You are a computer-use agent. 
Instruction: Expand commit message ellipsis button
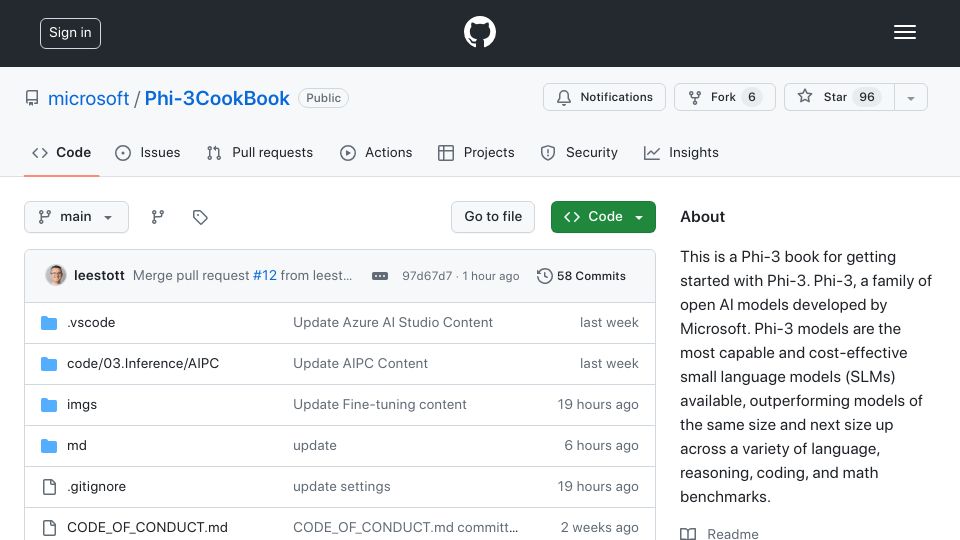(380, 276)
